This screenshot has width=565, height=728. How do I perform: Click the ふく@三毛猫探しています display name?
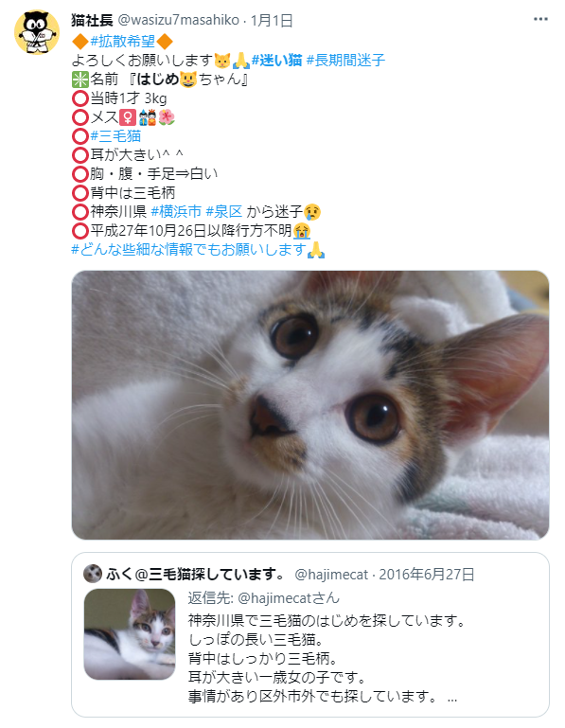197,575
